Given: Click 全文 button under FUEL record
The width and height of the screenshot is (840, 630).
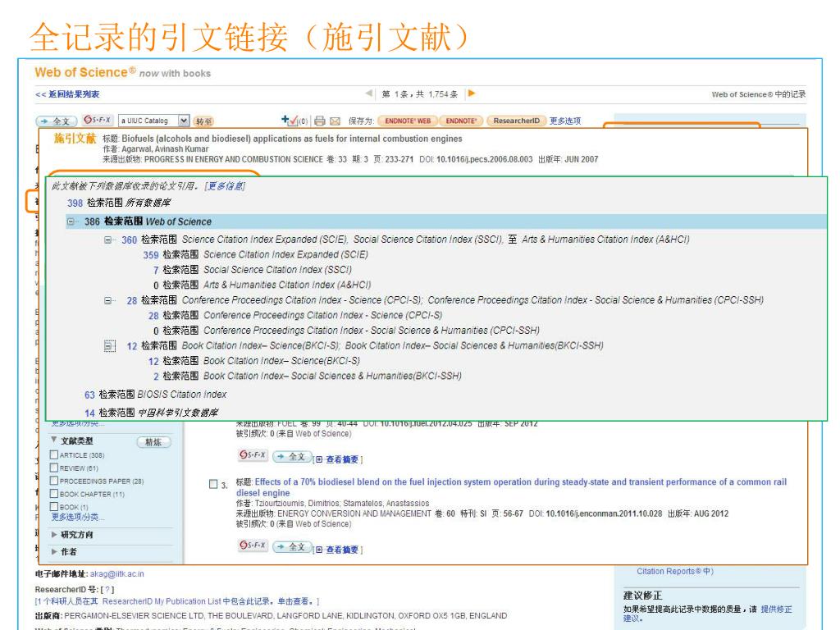Looking at the screenshot, I should [293, 457].
